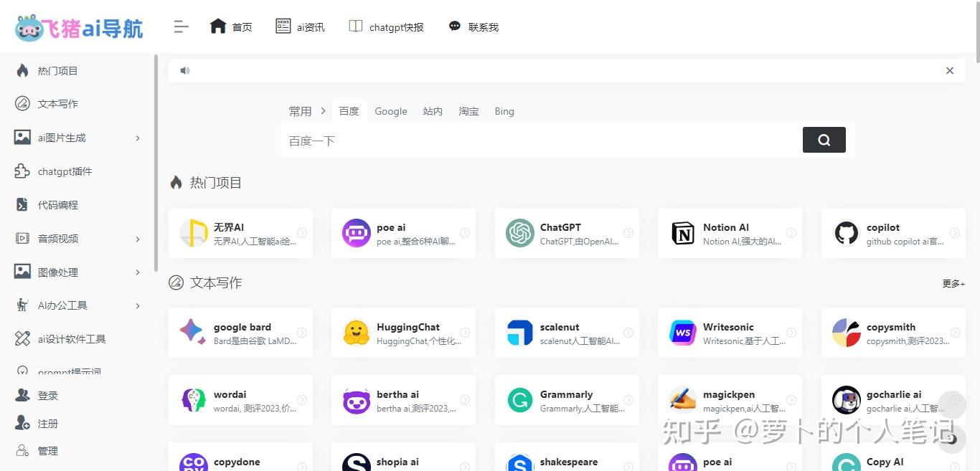This screenshot has width=980, height=471.
Task: Open the wordai brain icon
Action: [x=194, y=400]
